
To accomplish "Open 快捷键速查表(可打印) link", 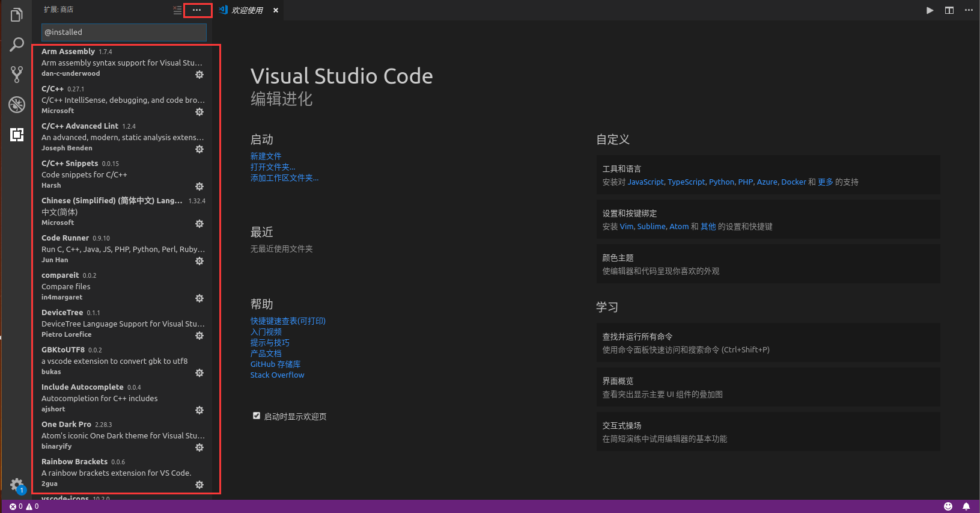I will point(288,321).
